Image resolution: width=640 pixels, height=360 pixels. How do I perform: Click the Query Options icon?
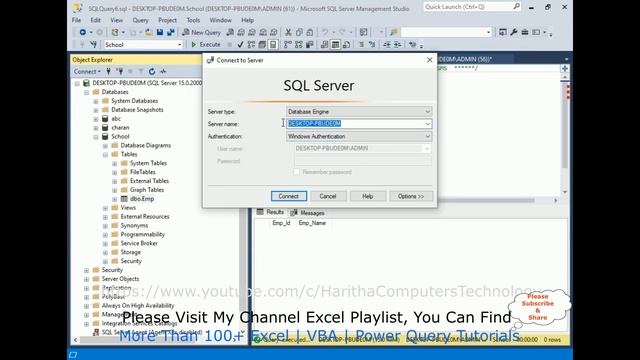(x=262, y=44)
